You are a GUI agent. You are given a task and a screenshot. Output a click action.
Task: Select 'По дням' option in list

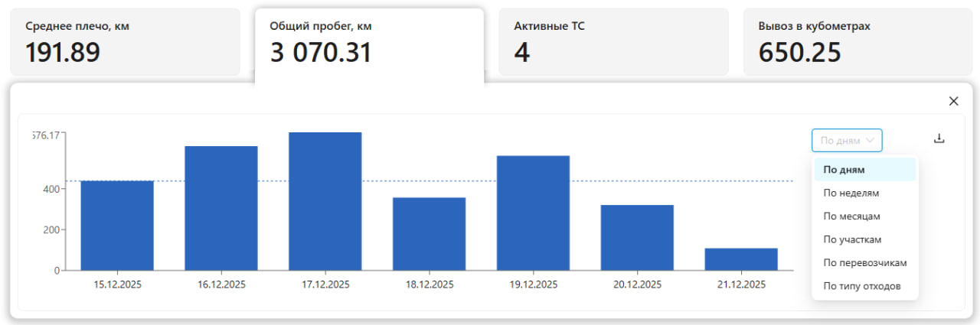pos(864,170)
